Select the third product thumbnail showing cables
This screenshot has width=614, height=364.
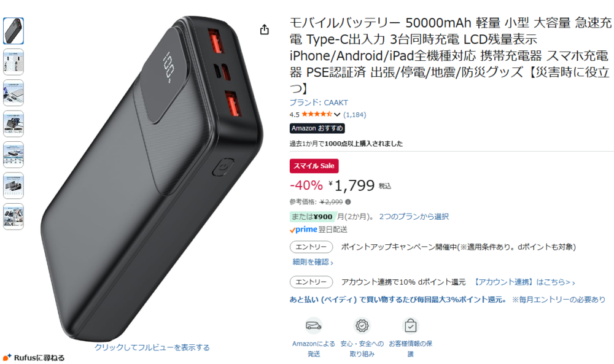14,93
